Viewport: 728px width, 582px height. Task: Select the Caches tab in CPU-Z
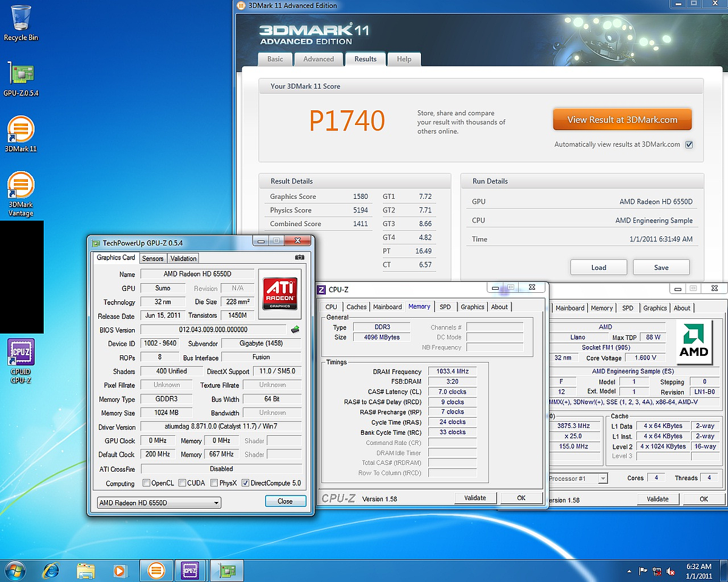coord(357,307)
